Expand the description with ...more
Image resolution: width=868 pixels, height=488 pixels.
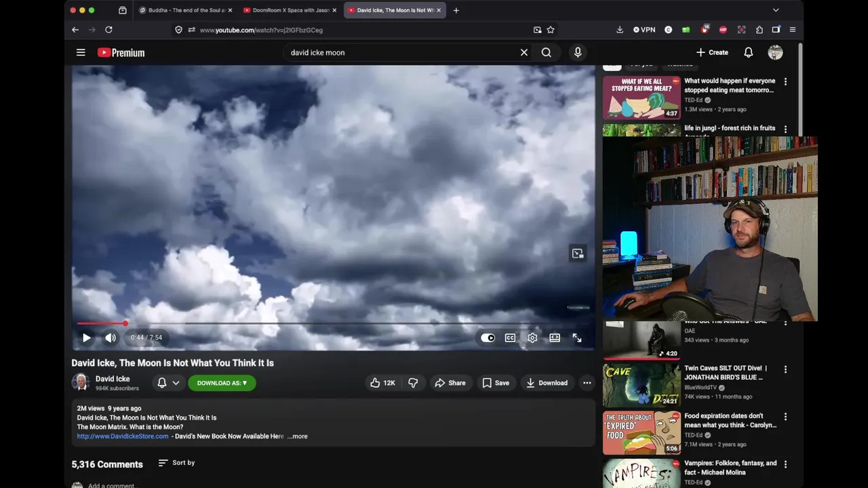tap(297, 436)
